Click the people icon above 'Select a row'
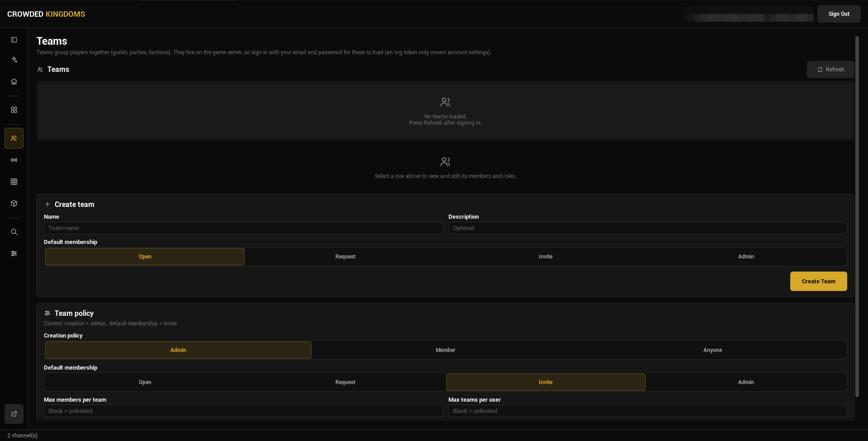This screenshot has width=868, height=441. [x=445, y=162]
